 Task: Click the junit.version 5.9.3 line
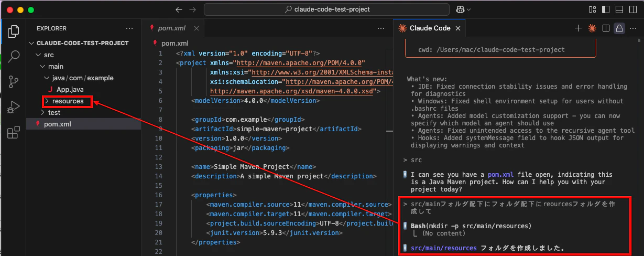(275, 232)
